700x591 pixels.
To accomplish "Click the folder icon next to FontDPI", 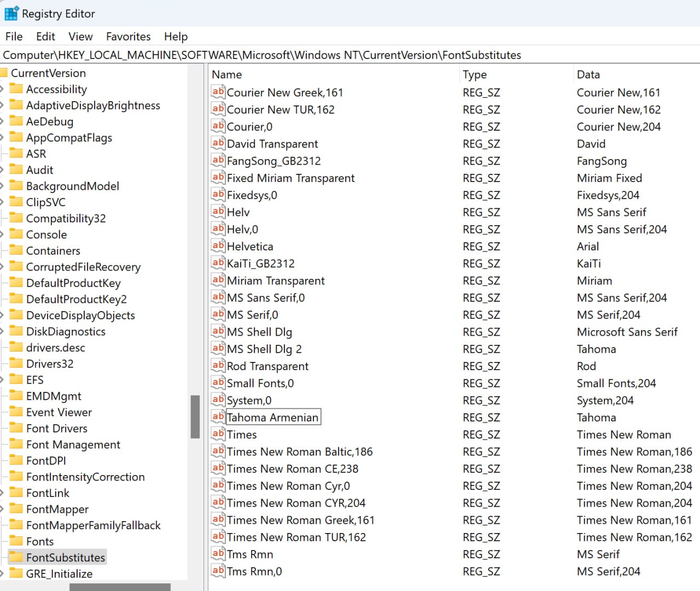I will (16, 460).
